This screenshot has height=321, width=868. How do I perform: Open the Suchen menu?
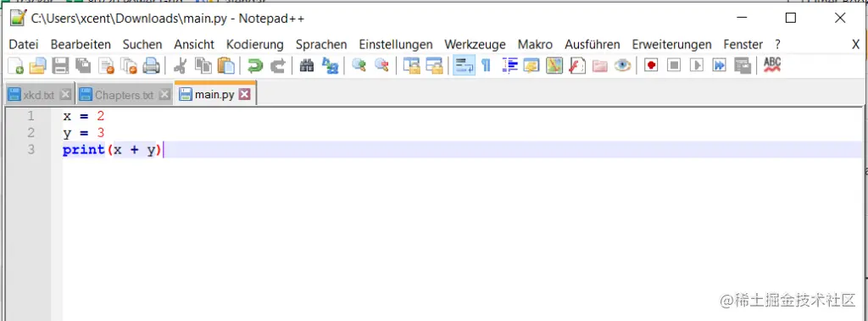(142, 44)
